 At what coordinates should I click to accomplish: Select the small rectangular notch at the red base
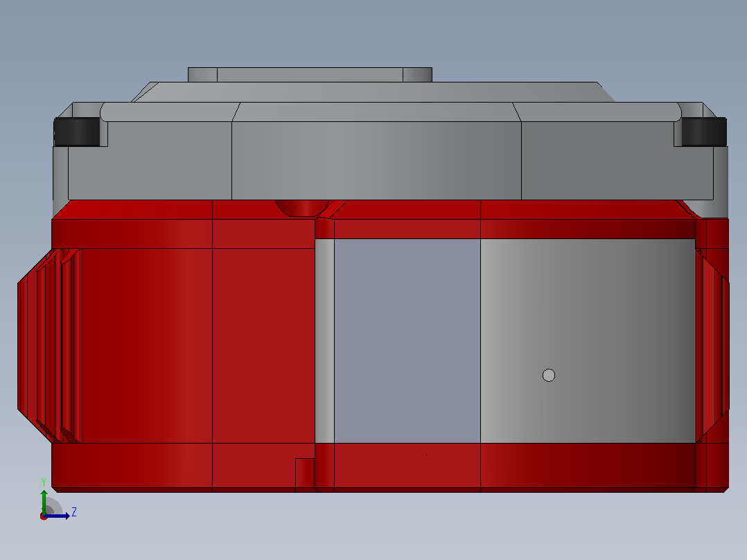pos(305,475)
